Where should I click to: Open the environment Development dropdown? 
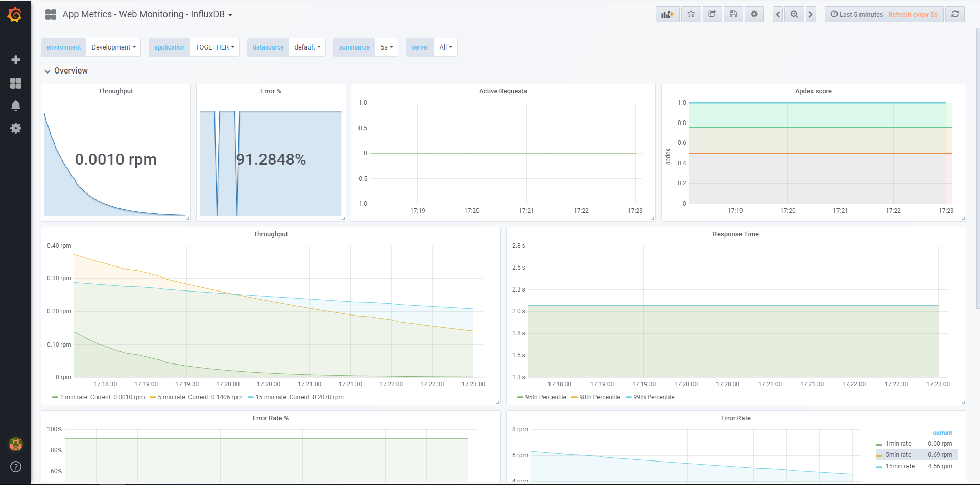113,47
